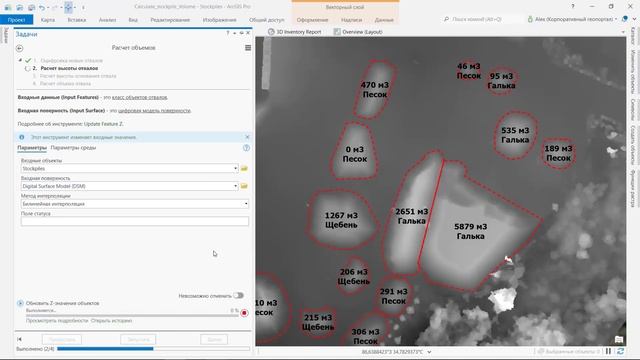This screenshot has width=640, height=360.
Task: Click the Задачи pane help icon
Action: click(x=228, y=33)
